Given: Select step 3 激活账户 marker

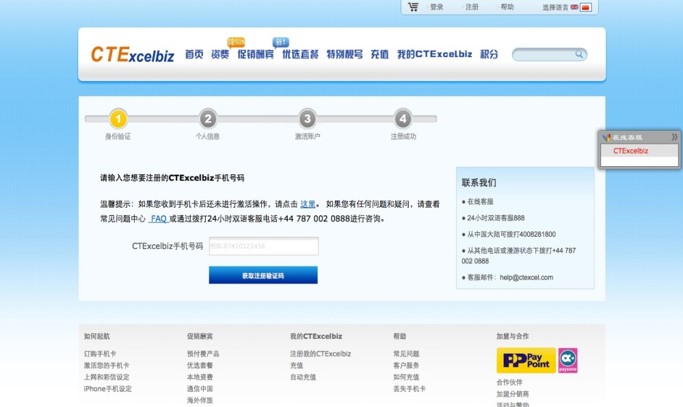Looking at the screenshot, I should [x=307, y=119].
